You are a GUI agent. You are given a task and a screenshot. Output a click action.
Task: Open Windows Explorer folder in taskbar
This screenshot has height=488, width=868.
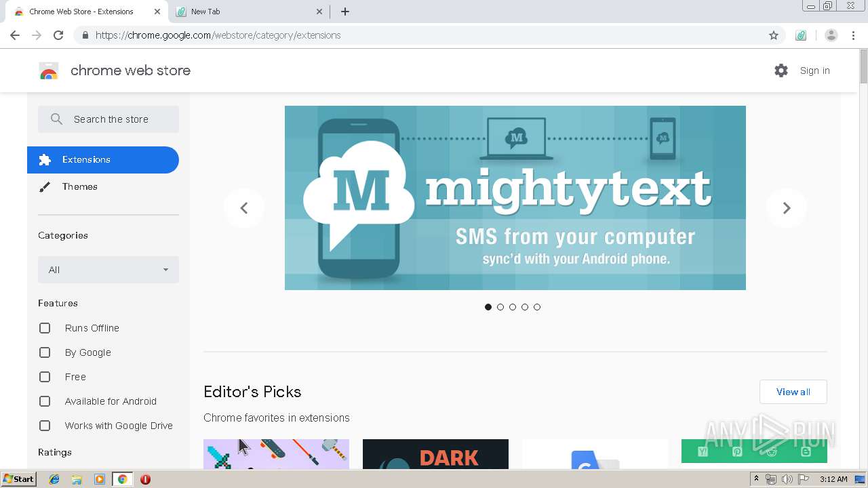(77, 479)
